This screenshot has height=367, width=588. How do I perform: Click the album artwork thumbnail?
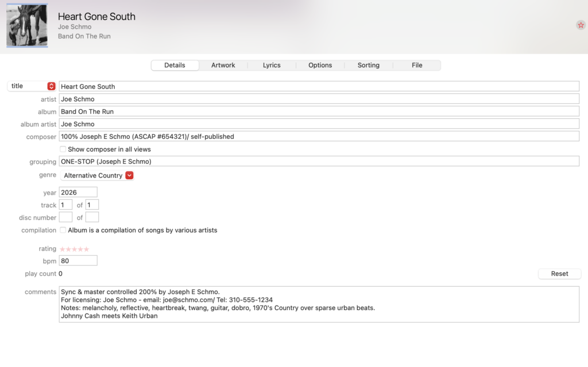coord(26,26)
